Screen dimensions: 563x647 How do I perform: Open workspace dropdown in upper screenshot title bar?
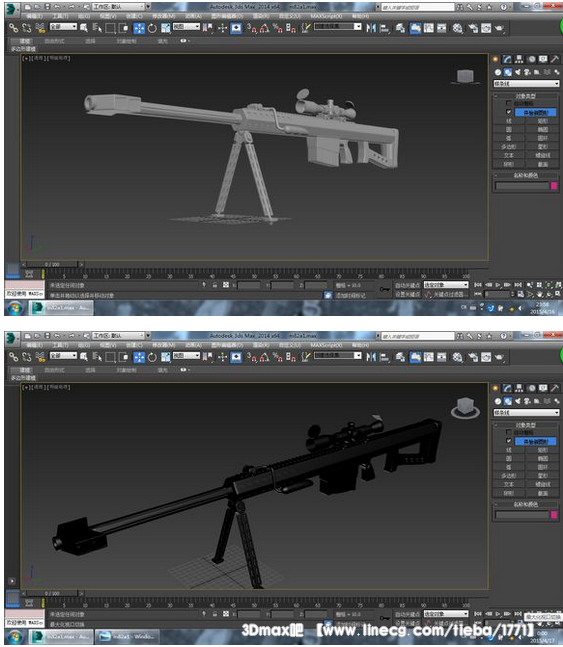pyautogui.click(x=118, y=7)
